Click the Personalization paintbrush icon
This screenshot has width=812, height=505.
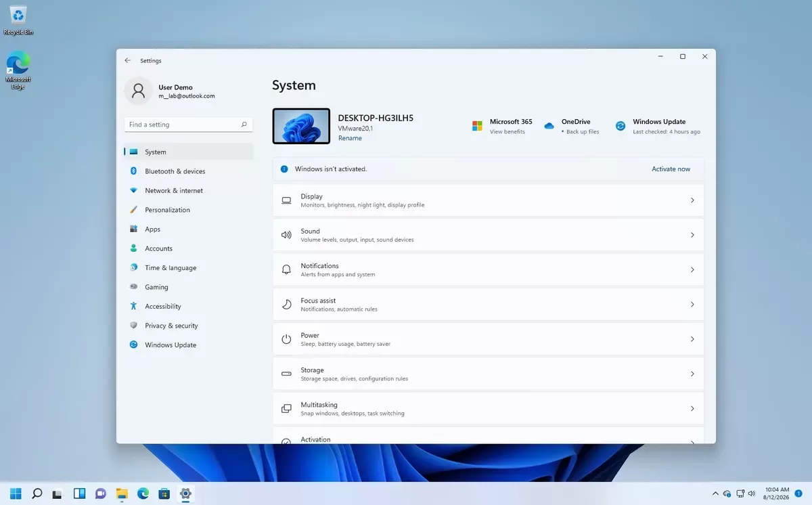133,210
